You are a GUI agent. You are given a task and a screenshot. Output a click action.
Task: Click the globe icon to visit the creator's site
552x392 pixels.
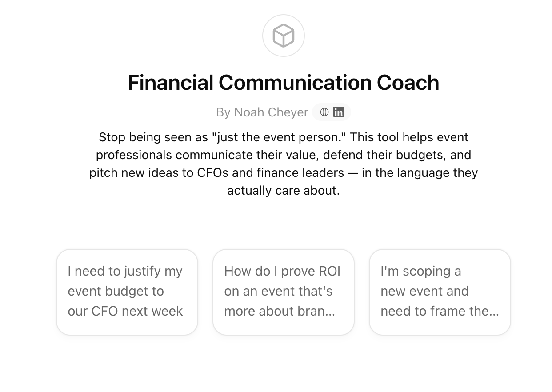tap(324, 112)
